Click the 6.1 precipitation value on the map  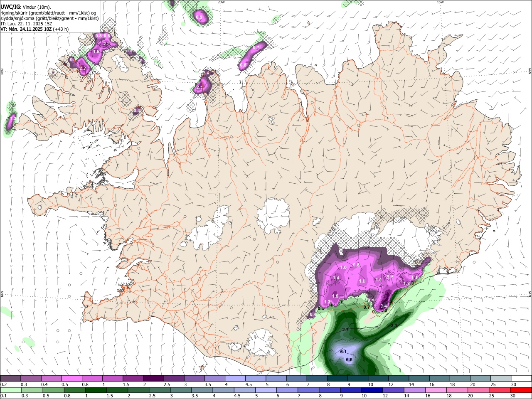(x=343, y=352)
